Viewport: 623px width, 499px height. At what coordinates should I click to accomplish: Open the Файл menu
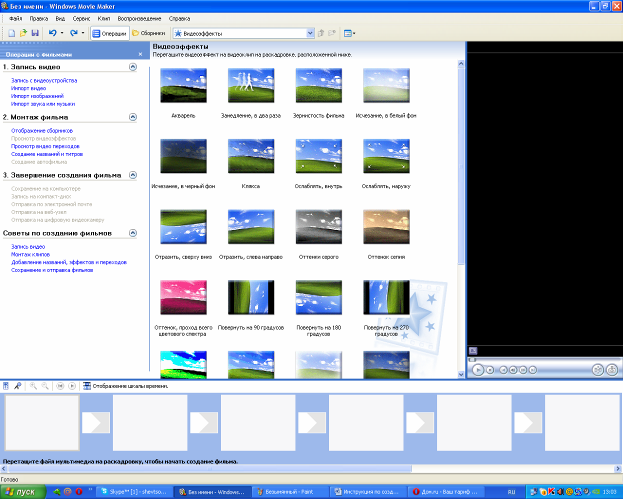pos(15,19)
